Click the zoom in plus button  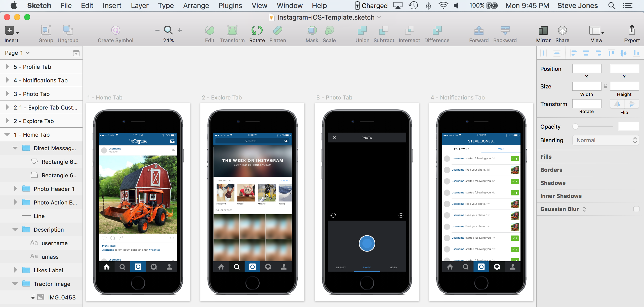click(180, 30)
